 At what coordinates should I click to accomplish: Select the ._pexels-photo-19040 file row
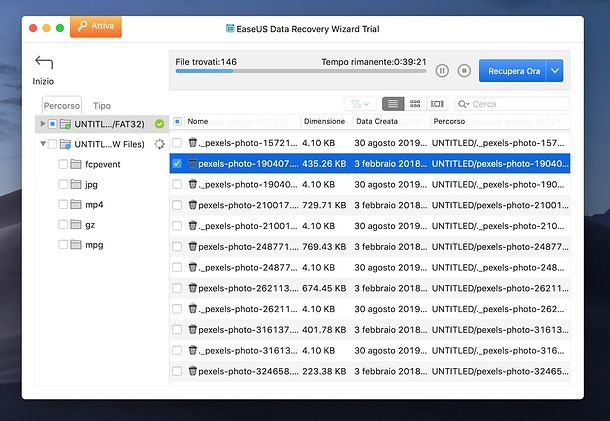(x=370, y=184)
